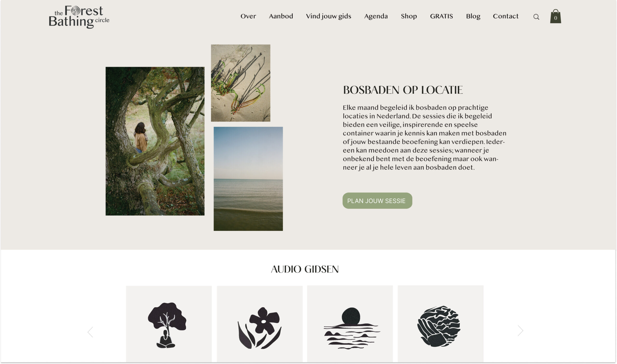Visit the Shop page
The height and width of the screenshot is (364, 617).
pyautogui.click(x=409, y=16)
